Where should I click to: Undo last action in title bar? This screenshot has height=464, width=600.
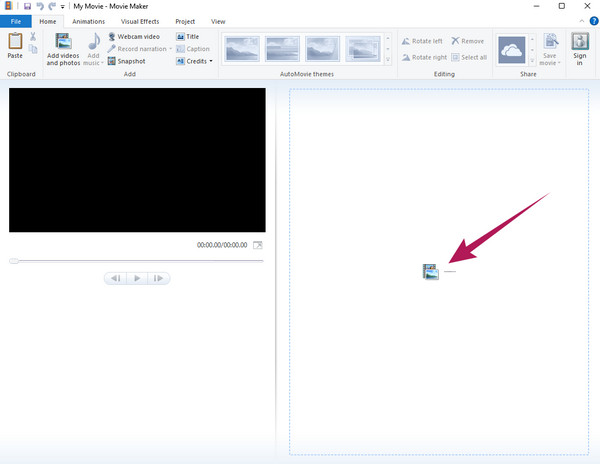click(40, 6)
